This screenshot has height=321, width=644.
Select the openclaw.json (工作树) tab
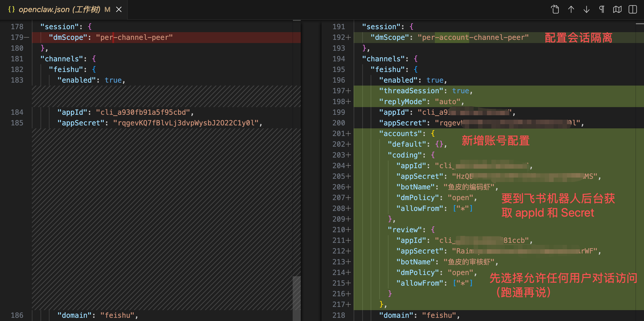pos(60,9)
